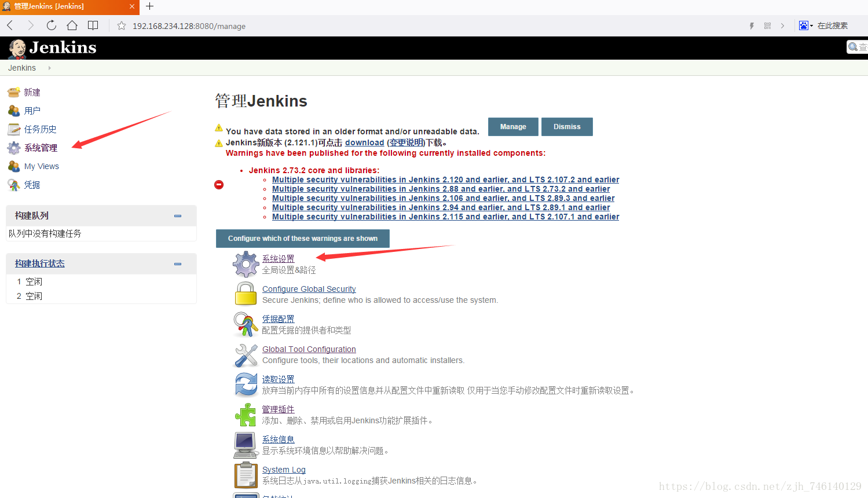Image resolution: width=868 pixels, height=498 pixels.
Task: Bookmark page with the star icon
Action: tap(122, 25)
